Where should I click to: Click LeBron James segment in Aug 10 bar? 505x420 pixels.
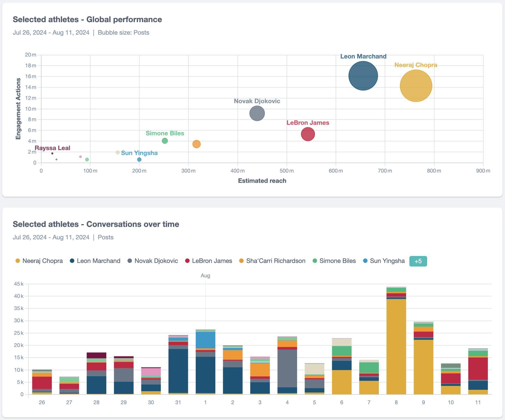click(451, 378)
